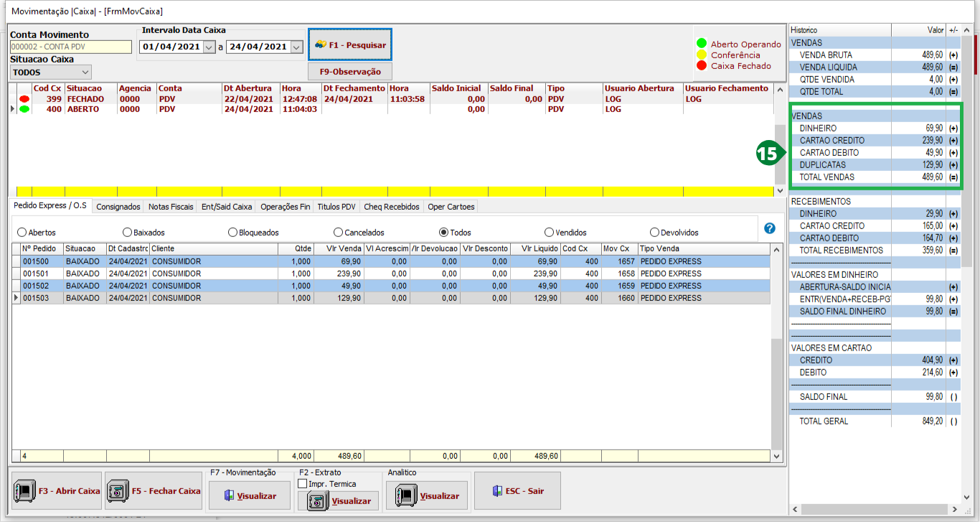The image size is (980, 522).
Task: Select pedido 001501 row
Action: pos(392,274)
